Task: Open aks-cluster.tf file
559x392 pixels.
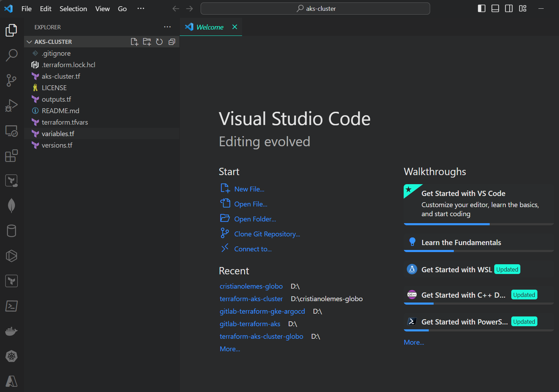Action: tap(102, 76)
